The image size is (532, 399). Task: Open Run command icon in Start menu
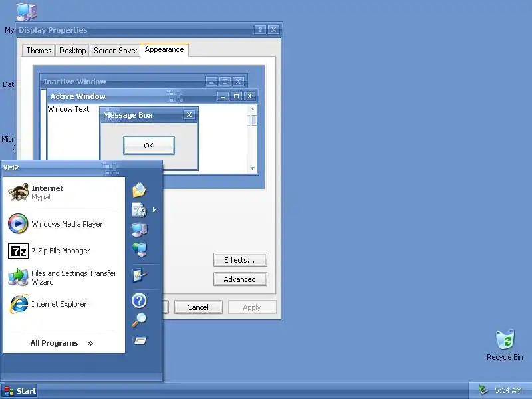140,340
